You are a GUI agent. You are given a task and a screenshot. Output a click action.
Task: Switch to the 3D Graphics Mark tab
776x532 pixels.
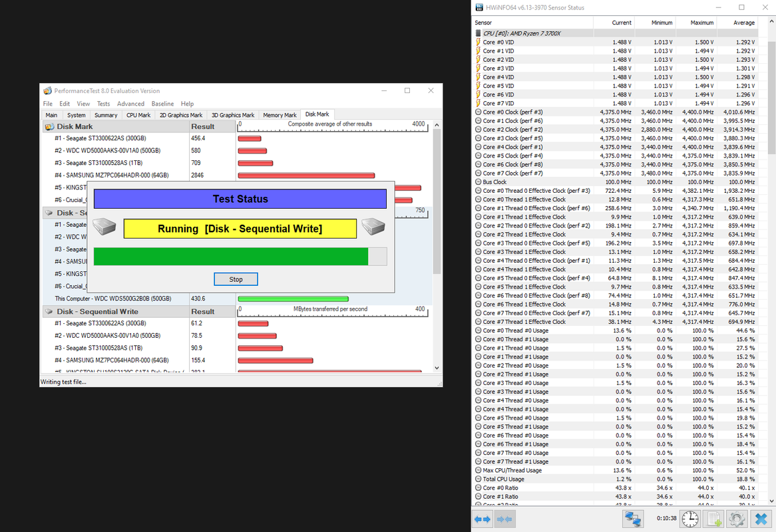click(x=233, y=115)
